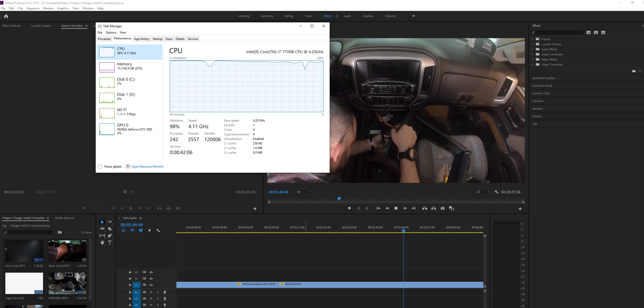Click Fewer details button

coord(110,167)
